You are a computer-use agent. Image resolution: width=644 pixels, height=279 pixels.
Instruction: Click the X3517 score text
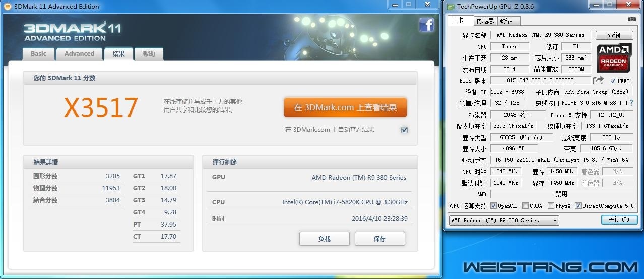coord(101,107)
